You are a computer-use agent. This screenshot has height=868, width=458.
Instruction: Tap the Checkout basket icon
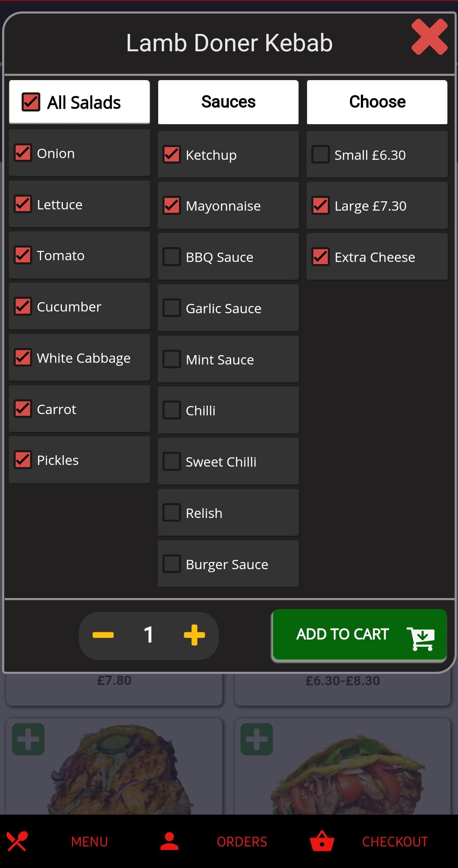pyautogui.click(x=322, y=841)
